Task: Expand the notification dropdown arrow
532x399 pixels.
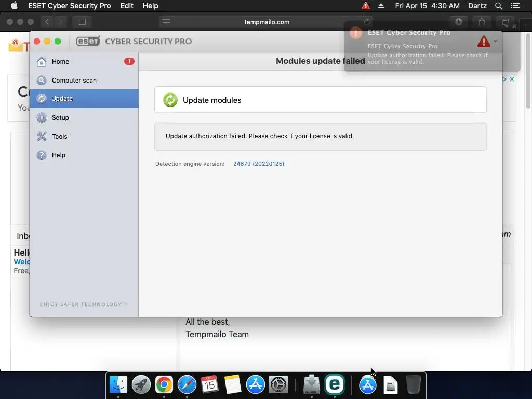Action: (x=495, y=42)
